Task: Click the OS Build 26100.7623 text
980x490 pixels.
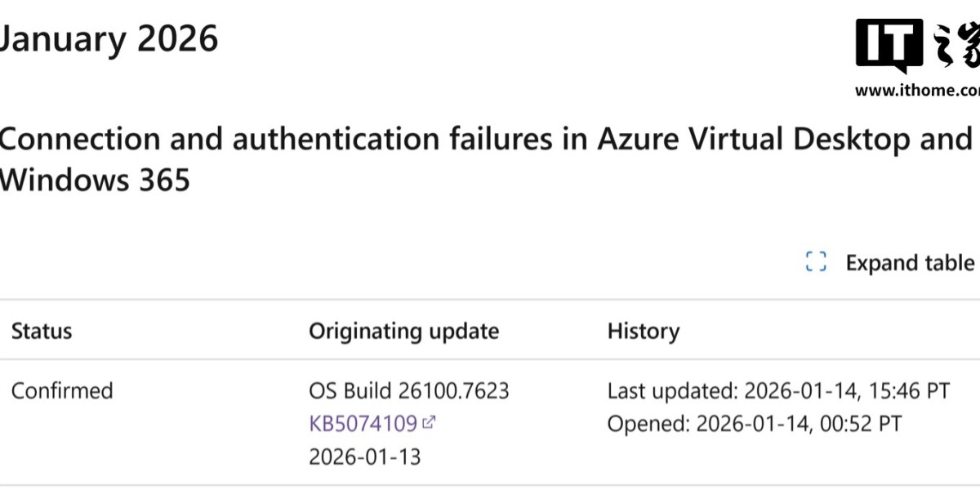Action: pos(408,390)
